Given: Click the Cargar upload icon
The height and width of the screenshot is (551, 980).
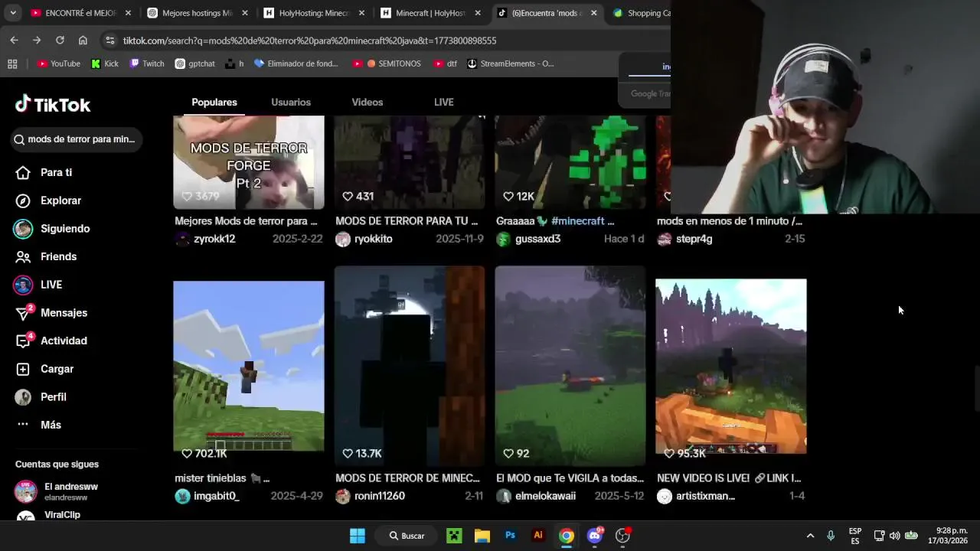Looking at the screenshot, I should tap(23, 369).
